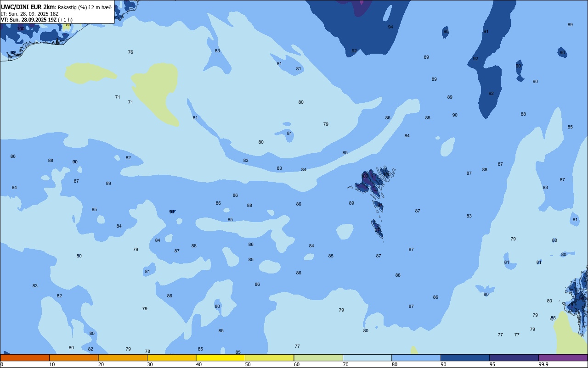Click the 78 humidity value near the legend

tap(147, 351)
